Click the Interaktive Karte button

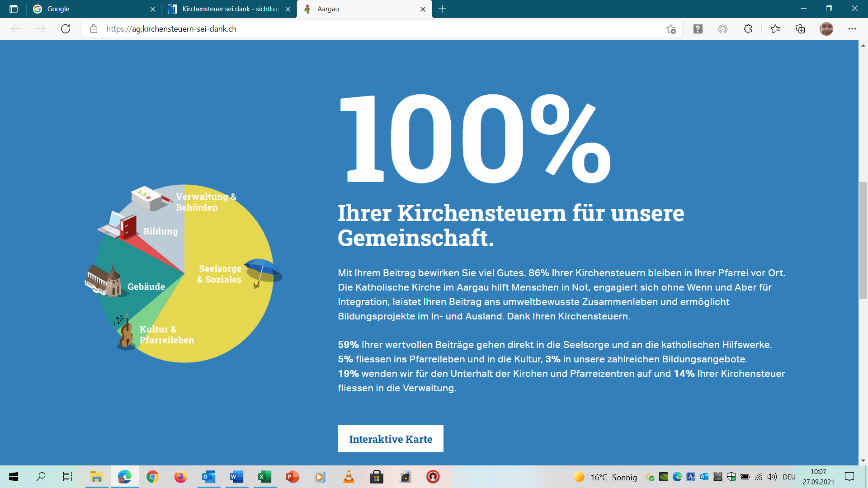click(391, 439)
